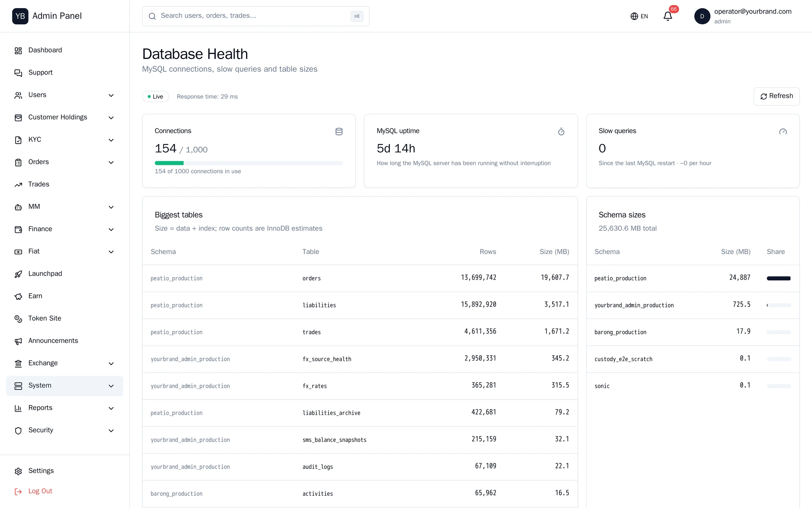Click the ⌘K shortcut badge
This screenshot has height=508, width=812.
[x=357, y=16]
